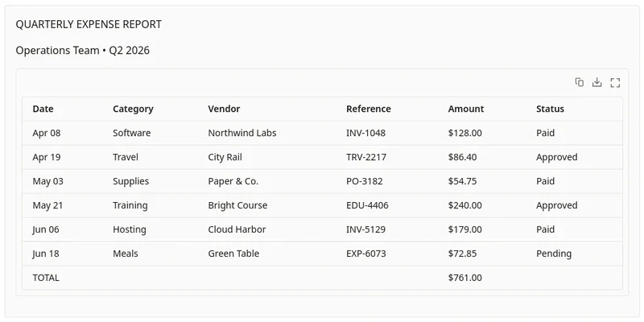
Task: Click the Reference column header
Action: click(x=369, y=109)
